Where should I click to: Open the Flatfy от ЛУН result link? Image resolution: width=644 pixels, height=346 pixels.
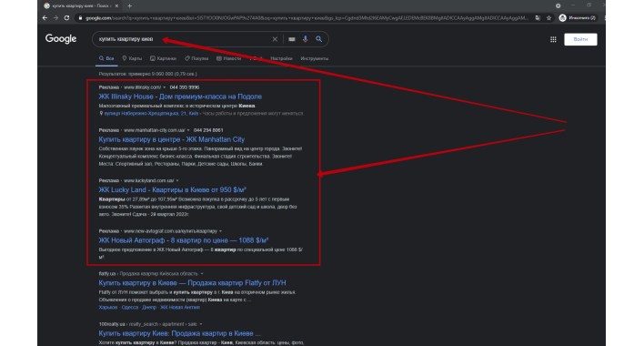pos(192,282)
